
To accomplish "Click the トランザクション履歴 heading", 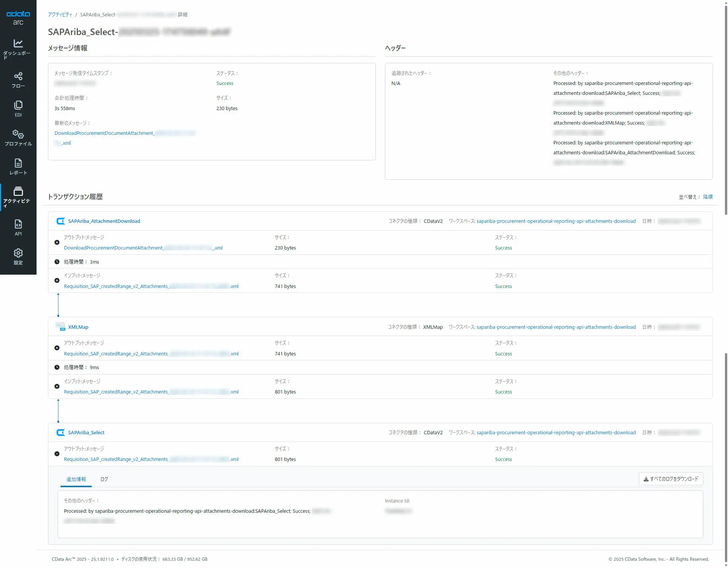I will pos(75,197).
